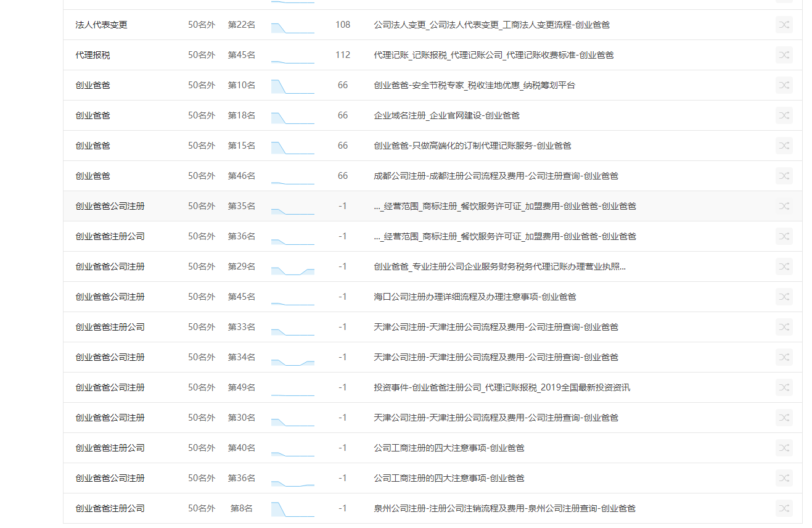The width and height of the screenshot is (812, 528).
Task: Click the 第18名 rank cell
Action: pyautogui.click(x=242, y=115)
